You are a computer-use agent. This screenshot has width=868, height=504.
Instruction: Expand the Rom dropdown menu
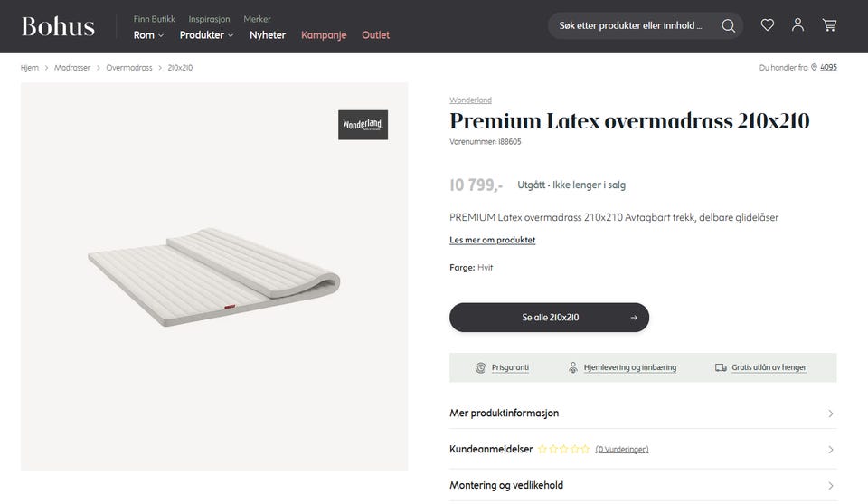[x=148, y=35]
